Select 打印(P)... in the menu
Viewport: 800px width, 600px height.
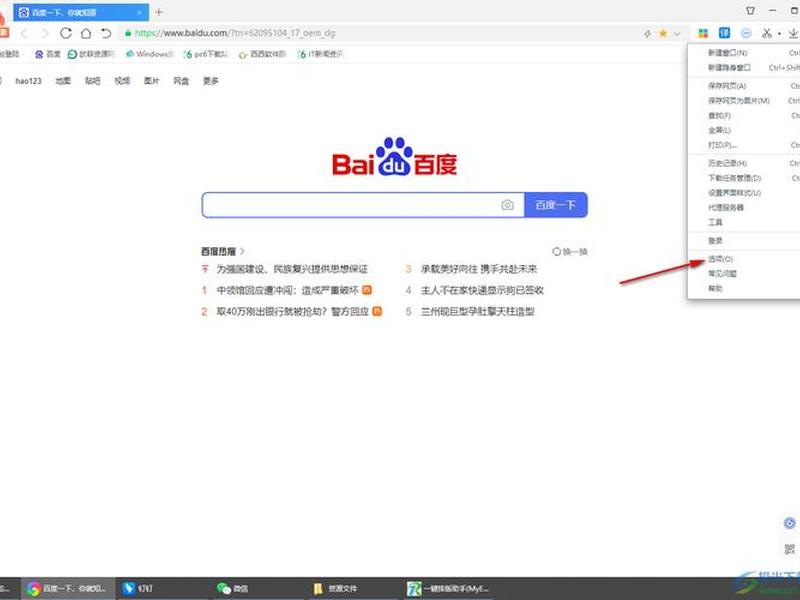pyautogui.click(x=745, y=145)
